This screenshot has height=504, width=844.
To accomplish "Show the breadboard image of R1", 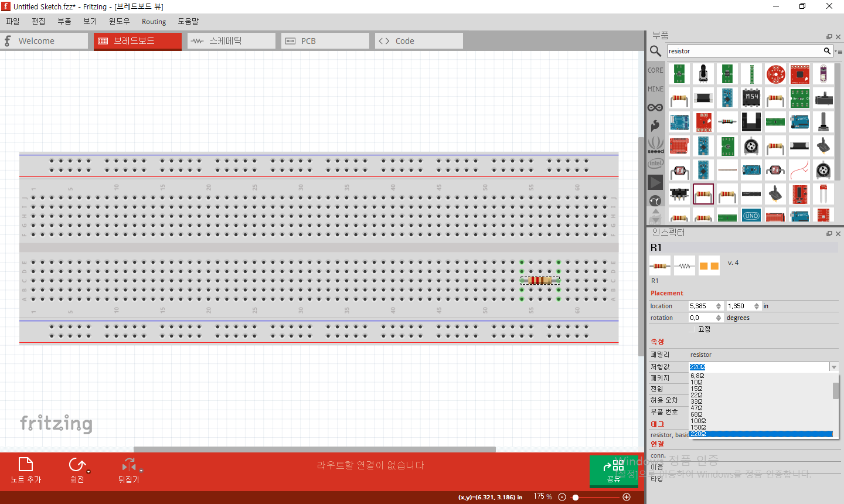I will tap(660, 265).
